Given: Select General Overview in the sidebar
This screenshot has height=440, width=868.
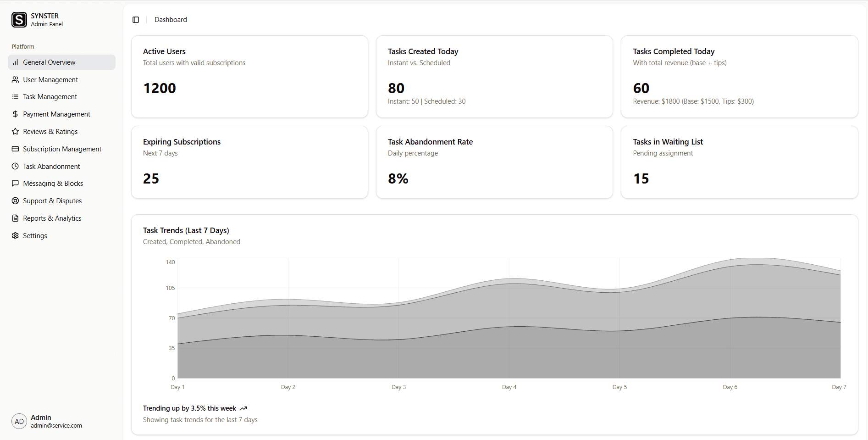Looking at the screenshot, I should pyautogui.click(x=49, y=62).
